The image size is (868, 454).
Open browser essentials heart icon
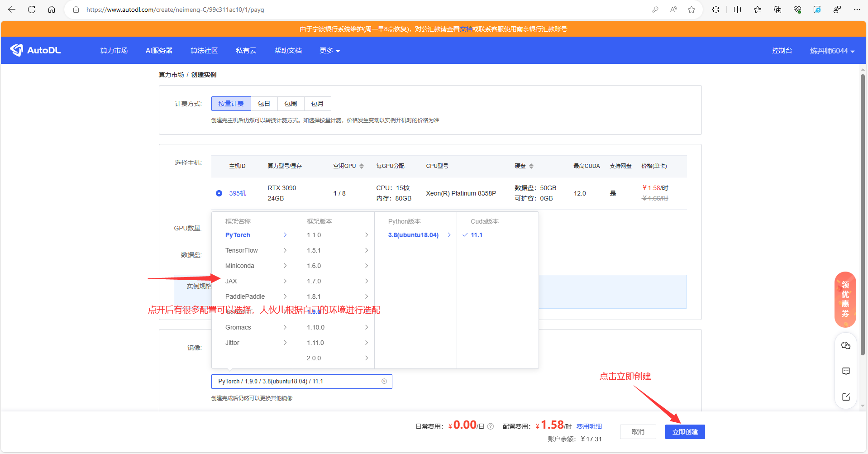[x=797, y=10]
